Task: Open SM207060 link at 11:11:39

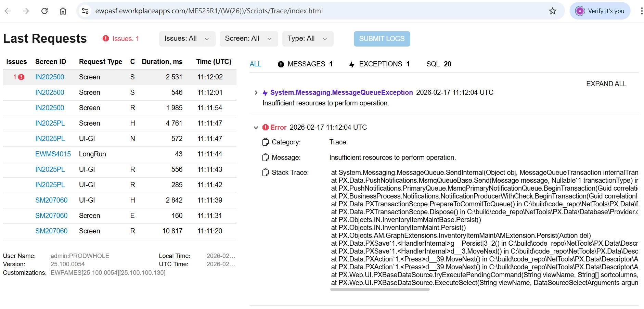Action: pos(51,200)
